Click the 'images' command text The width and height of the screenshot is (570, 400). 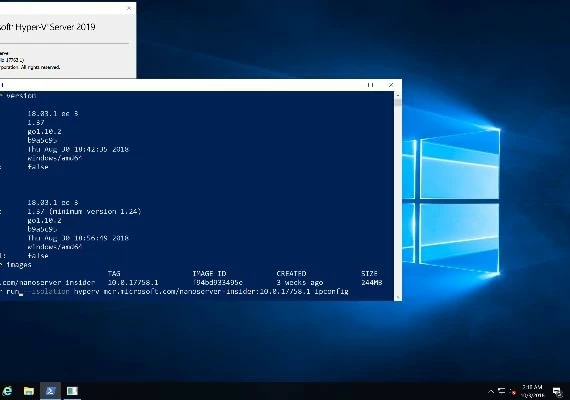click(19, 265)
